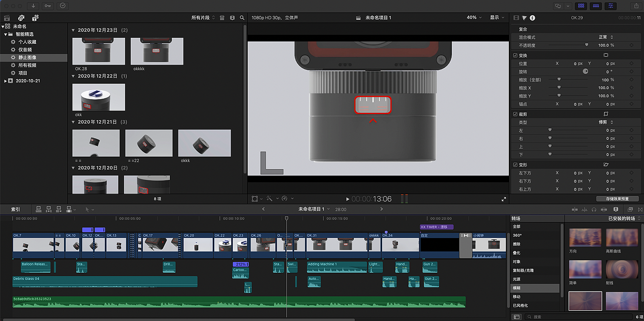644x321 pixels.
Task: Click the 存储效果预置 button
Action: pyautogui.click(x=618, y=199)
